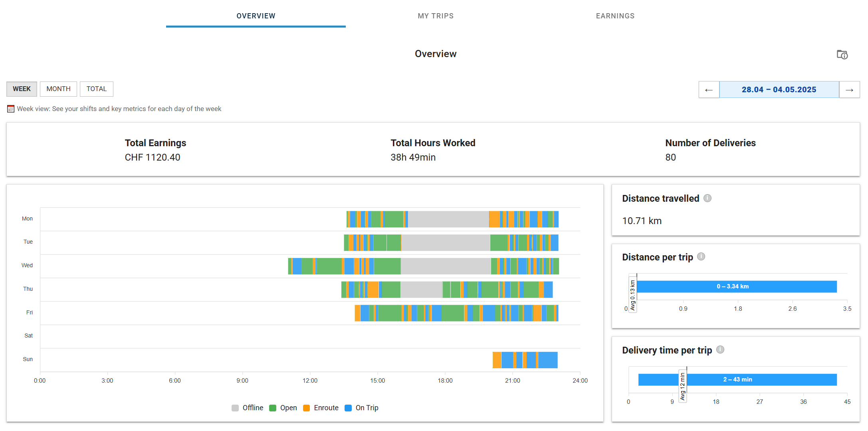The image size is (868, 431).
Task: Toggle the On Trip legend swatch
Action: pos(348,408)
